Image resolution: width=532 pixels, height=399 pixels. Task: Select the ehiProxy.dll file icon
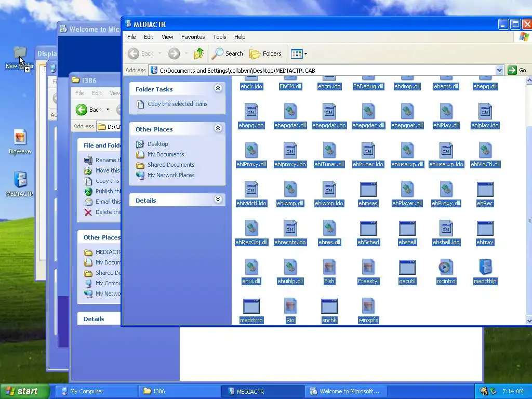tap(251, 150)
